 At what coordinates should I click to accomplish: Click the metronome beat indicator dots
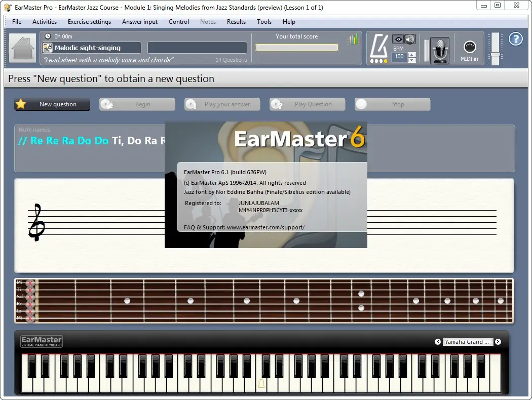point(378,61)
